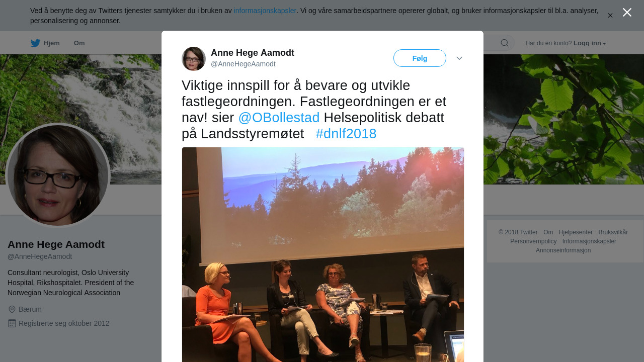
Task: Click the tweet's panel debate photo
Action: pyautogui.click(x=323, y=254)
